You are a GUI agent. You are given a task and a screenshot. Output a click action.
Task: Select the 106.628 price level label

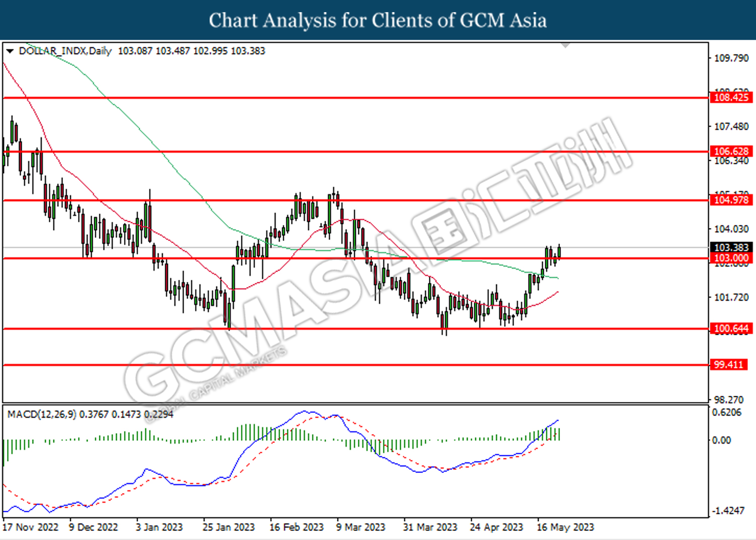pos(731,151)
